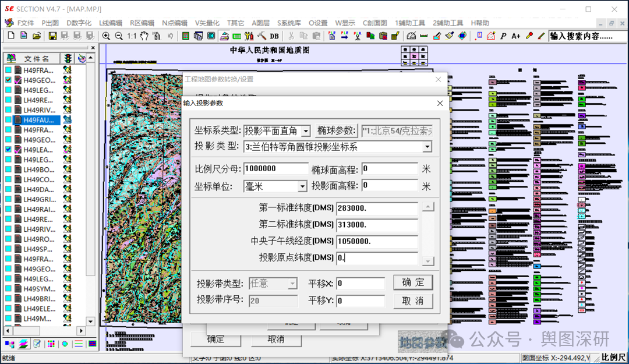Screen dimensions: 629x364
Task: Click inside the 投影原点纬度 input field
Action: click(x=377, y=257)
